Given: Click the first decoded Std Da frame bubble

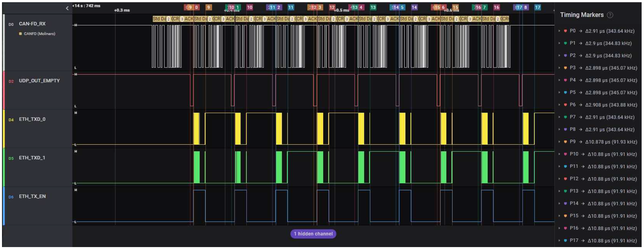Looking at the screenshot, I should coord(159,19).
